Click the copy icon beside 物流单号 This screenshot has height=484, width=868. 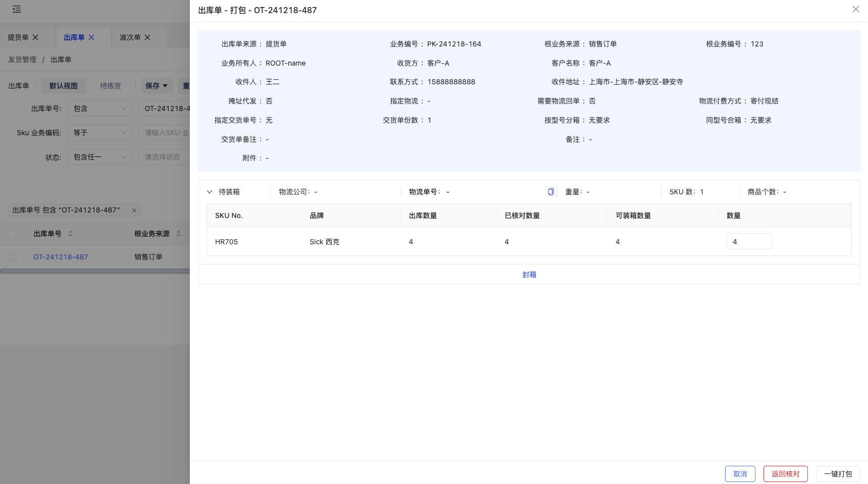click(x=550, y=192)
